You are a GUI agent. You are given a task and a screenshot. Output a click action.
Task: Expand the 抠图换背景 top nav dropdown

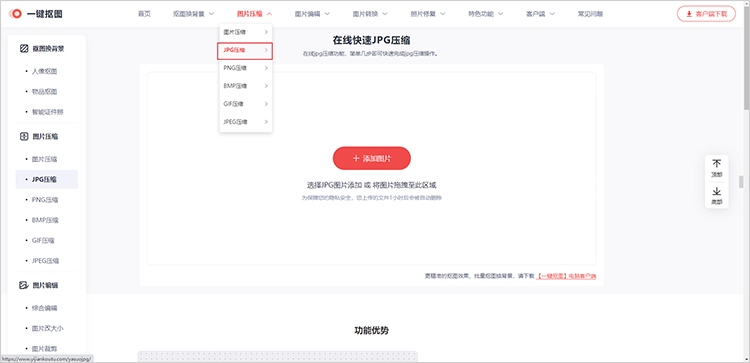pyautogui.click(x=193, y=14)
